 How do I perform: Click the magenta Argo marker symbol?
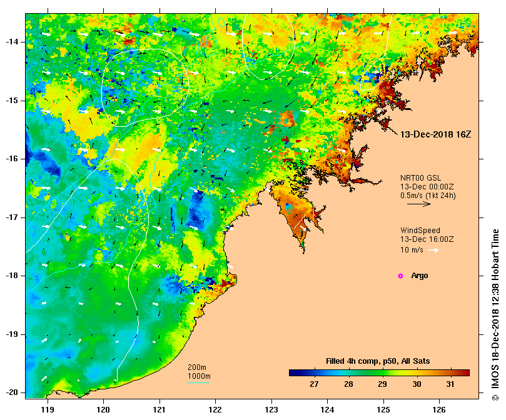click(400, 276)
